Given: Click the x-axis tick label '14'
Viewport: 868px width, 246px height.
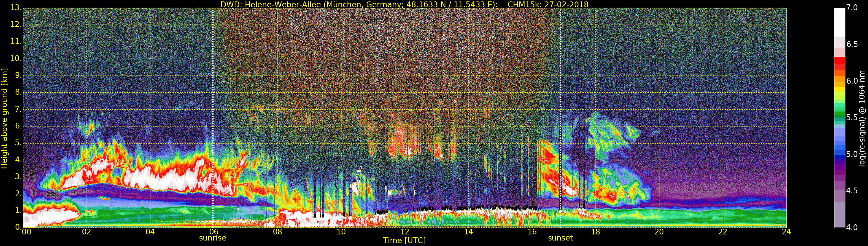Looking at the screenshot, I should 468,232.
